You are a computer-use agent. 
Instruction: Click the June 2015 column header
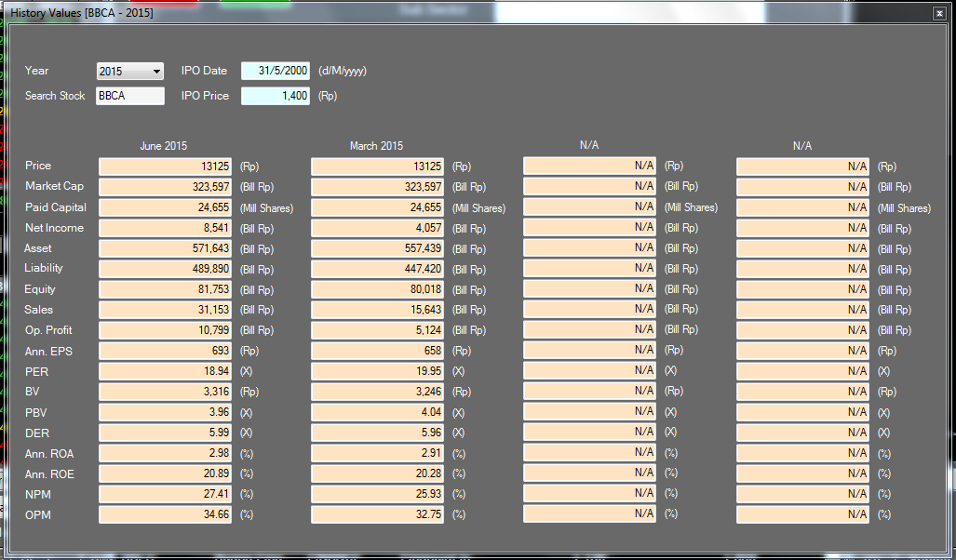(164, 146)
